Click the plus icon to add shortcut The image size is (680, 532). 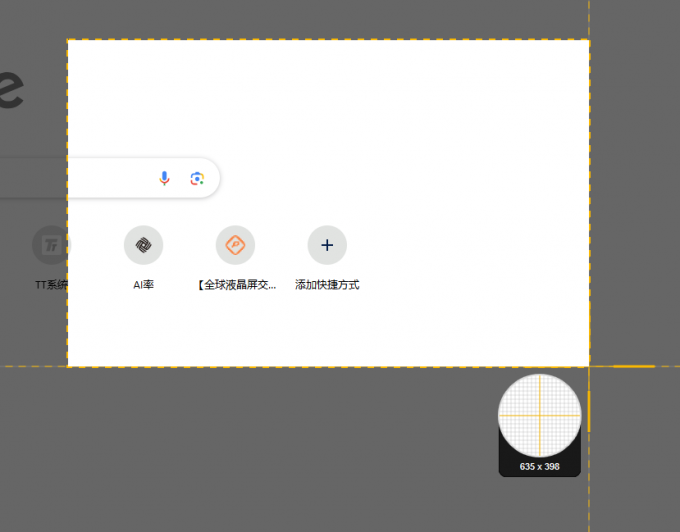click(x=327, y=245)
